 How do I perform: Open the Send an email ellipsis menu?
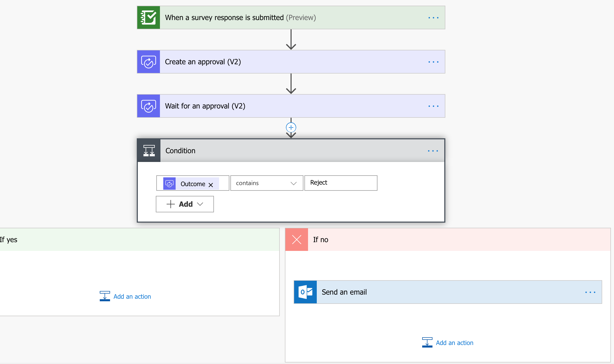tap(590, 292)
